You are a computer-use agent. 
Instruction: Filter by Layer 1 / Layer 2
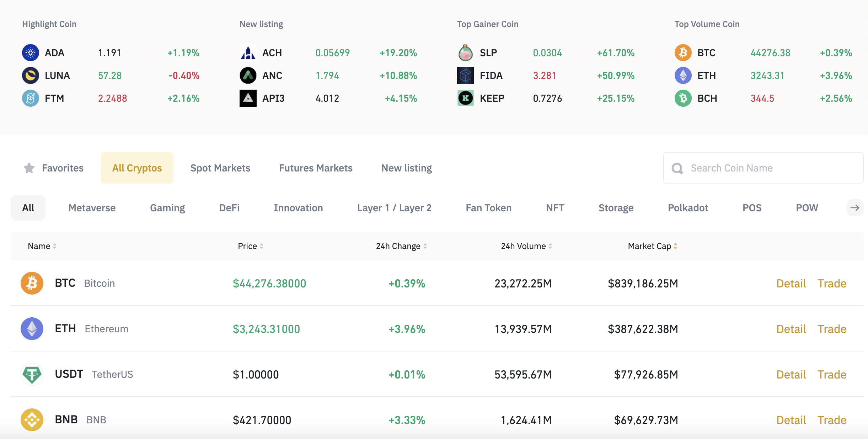click(394, 208)
